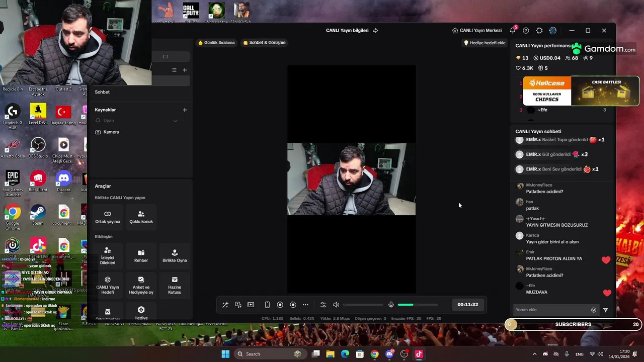Open notifications bell with 5 badge

tap(513, 30)
